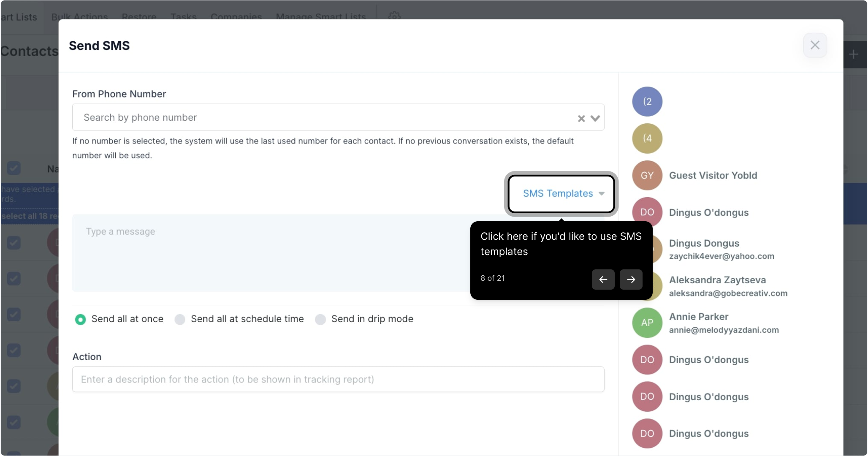
Task: Select Send all at schedule time
Action: click(x=180, y=320)
